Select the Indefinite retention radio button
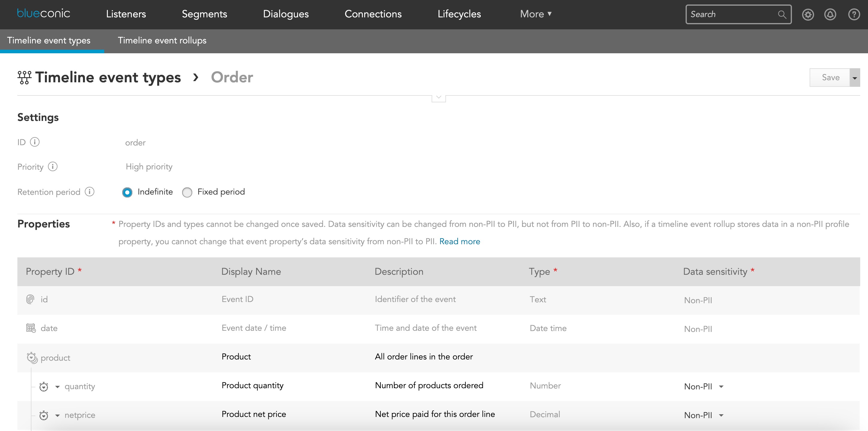This screenshot has height=431, width=868. pyautogui.click(x=127, y=192)
